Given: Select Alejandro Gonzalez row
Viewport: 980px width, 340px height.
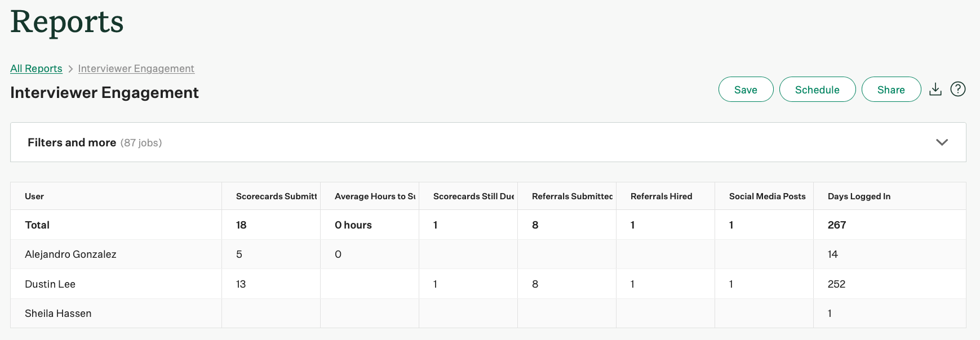Looking at the screenshot, I should coord(488,254).
